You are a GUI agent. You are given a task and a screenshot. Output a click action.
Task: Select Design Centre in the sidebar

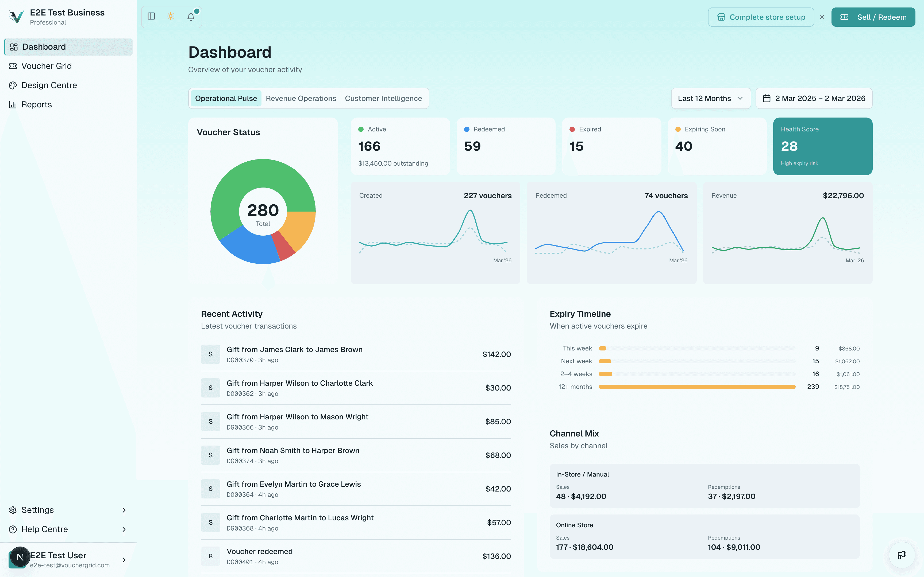click(49, 85)
